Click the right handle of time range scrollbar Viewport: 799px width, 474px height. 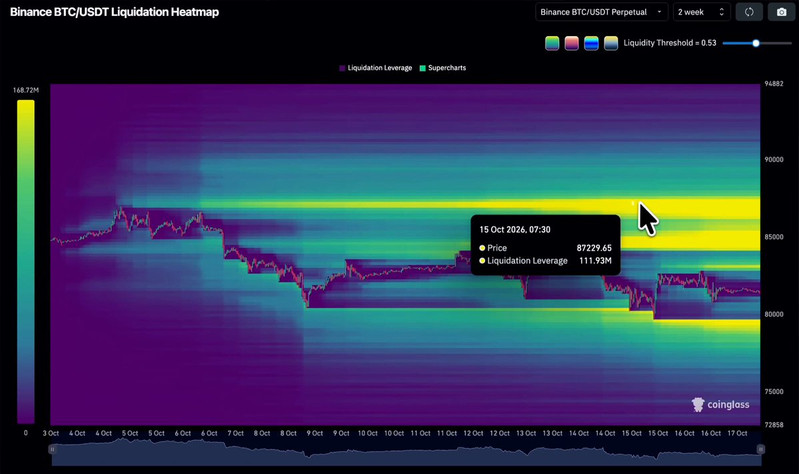point(761,449)
